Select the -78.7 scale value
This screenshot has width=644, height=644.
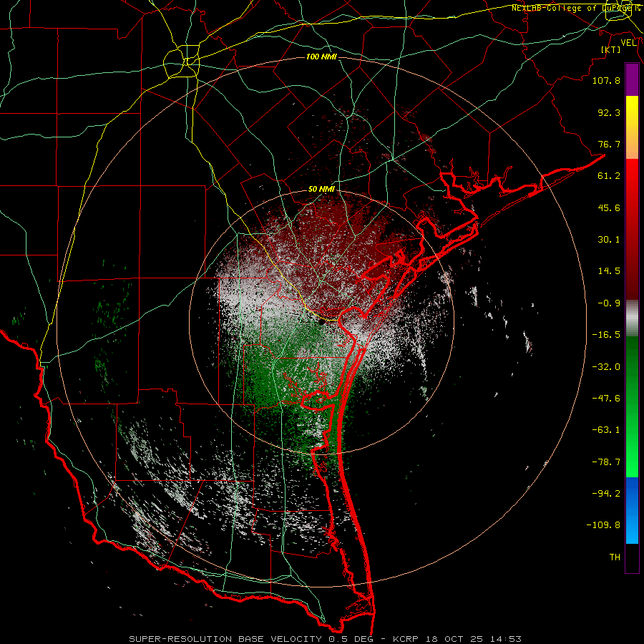606,462
